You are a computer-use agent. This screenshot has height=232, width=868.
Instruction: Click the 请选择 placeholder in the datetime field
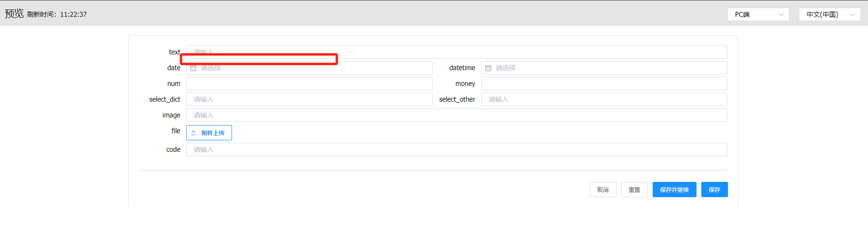click(x=505, y=68)
